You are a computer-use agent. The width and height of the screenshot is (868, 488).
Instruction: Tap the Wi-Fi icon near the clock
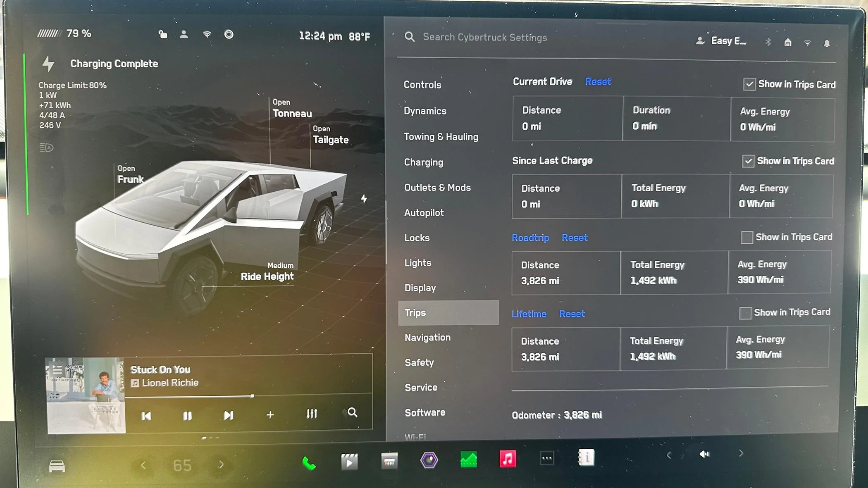coord(207,34)
